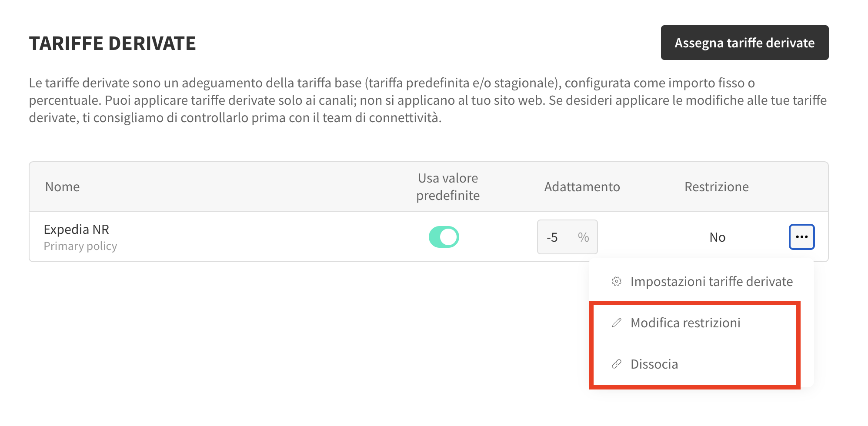Click the gear icon for Impostazioni

[617, 281]
